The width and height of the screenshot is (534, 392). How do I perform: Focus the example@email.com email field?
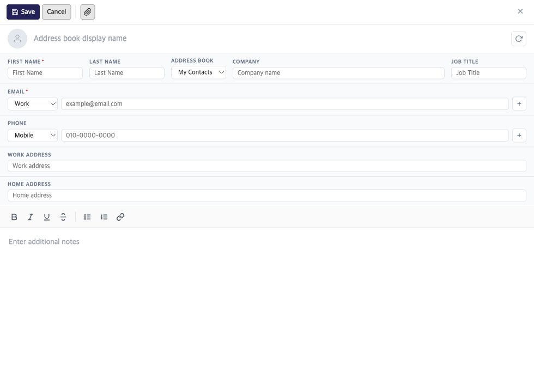click(284, 104)
